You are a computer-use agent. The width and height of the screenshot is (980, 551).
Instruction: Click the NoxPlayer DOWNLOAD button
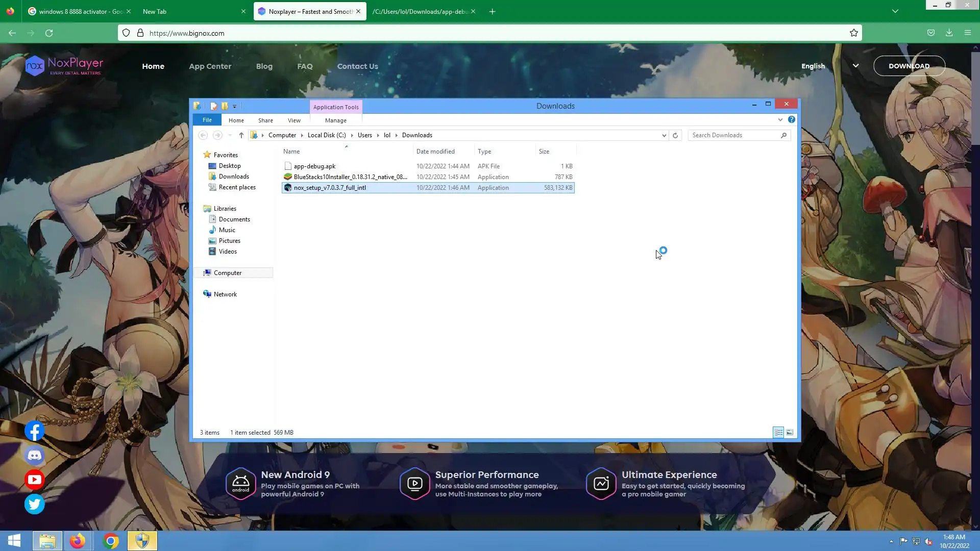(x=909, y=66)
